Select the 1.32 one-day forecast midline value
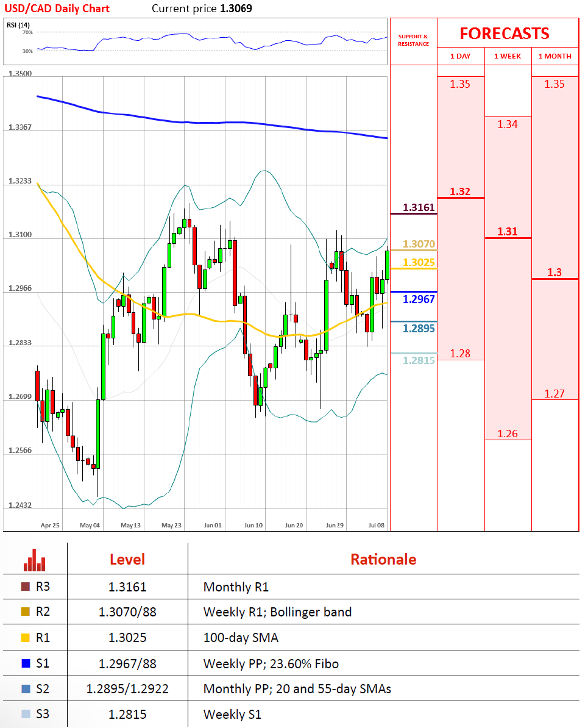588x728 pixels. tap(460, 191)
